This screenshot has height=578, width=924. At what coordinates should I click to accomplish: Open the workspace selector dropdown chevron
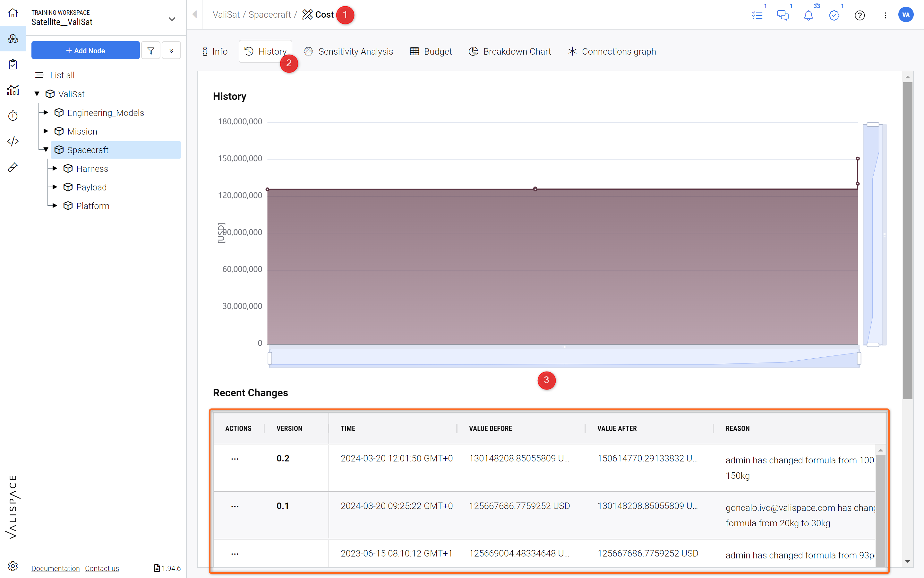172,19
